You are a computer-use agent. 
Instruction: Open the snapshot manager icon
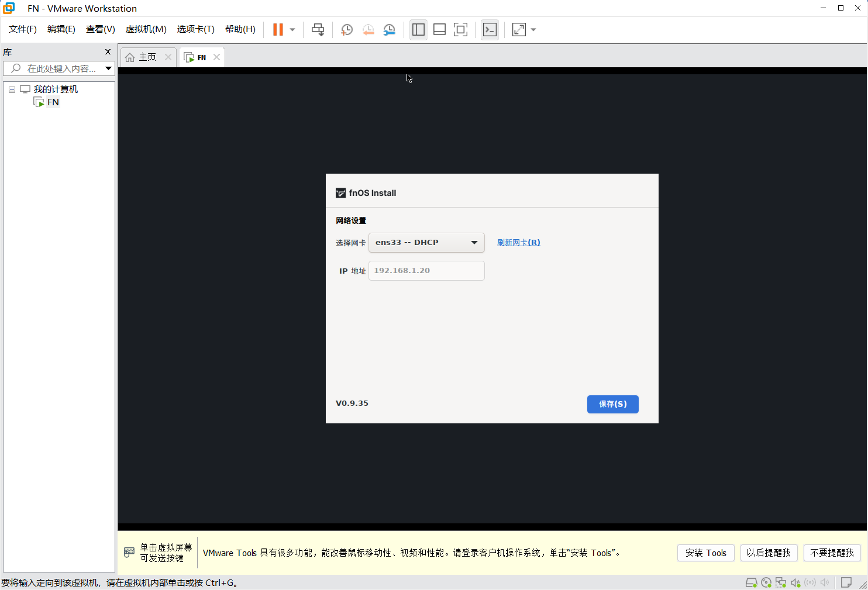[x=389, y=30]
